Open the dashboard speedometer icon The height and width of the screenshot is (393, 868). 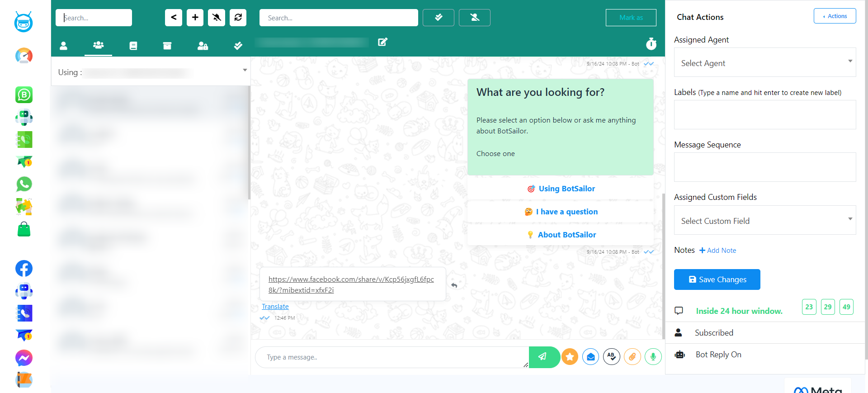pos(24,56)
